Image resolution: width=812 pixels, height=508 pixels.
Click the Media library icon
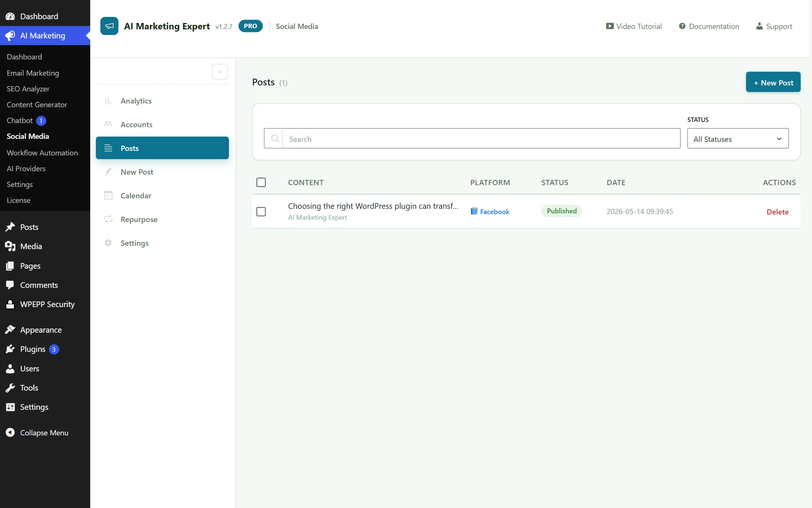click(10, 246)
